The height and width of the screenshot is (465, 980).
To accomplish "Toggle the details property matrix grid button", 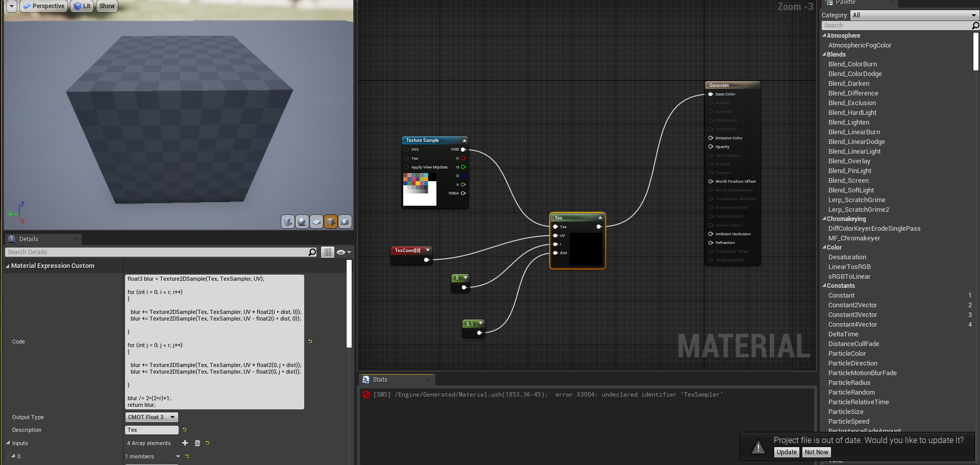I will tap(328, 252).
